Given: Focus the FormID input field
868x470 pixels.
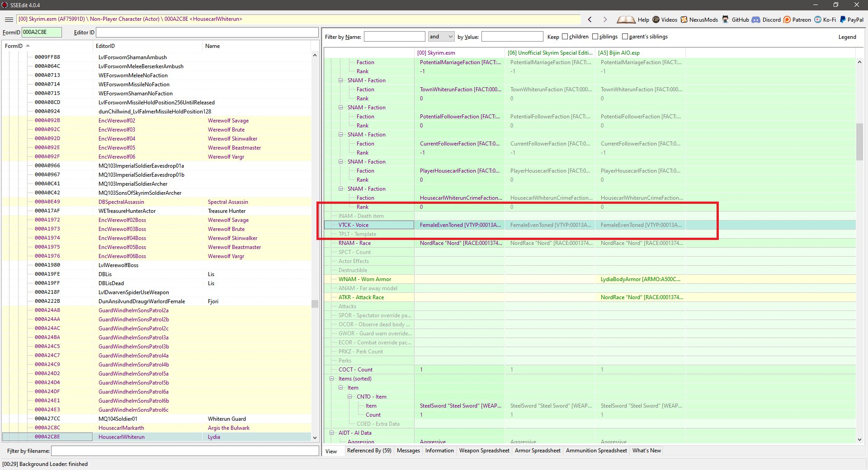Looking at the screenshot, I should (x=42, y=32).
